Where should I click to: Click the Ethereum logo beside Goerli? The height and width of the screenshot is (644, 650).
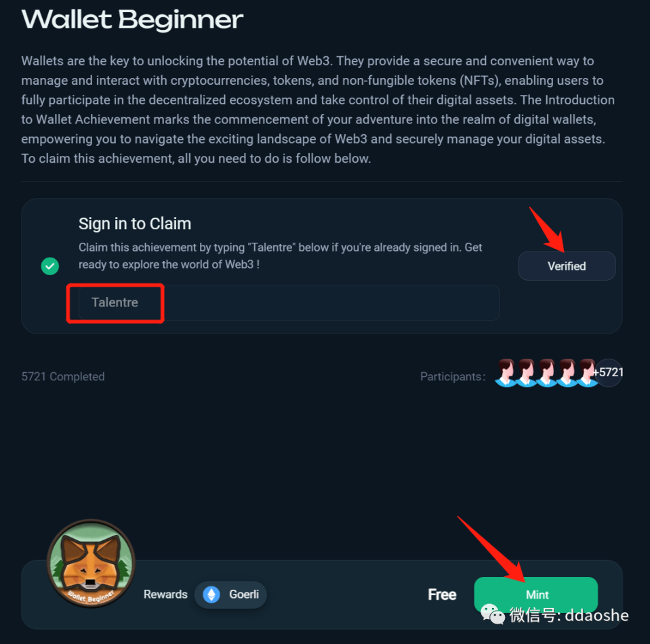(x=211, y=595)
